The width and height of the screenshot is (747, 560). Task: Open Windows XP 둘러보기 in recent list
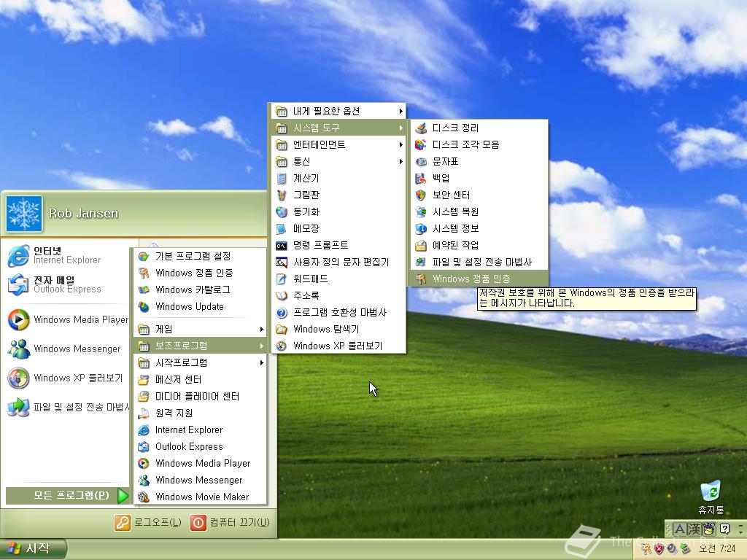(66, 378)
